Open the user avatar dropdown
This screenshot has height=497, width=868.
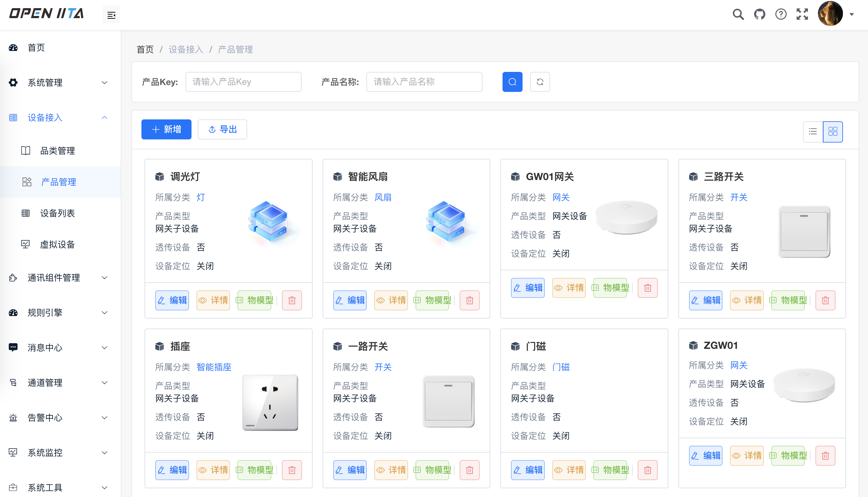click(x=831, y=14)
